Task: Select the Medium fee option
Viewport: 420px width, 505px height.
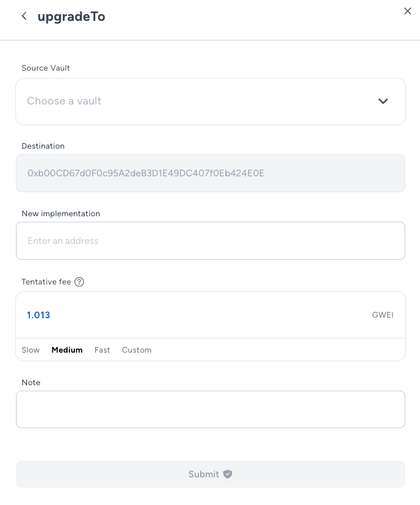Action: point(67,350)
